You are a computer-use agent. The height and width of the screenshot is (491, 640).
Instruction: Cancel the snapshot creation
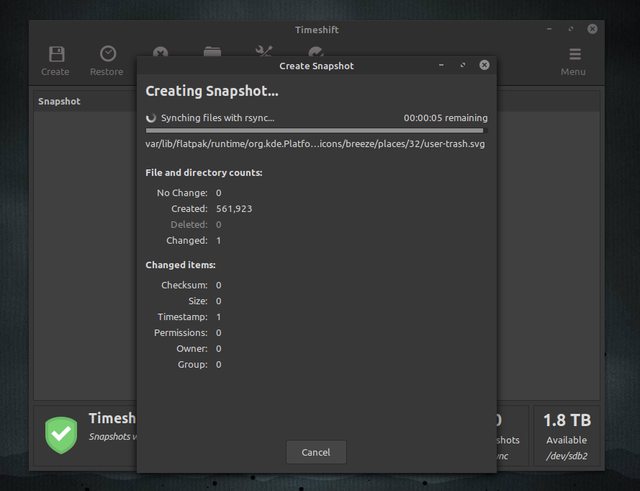[316, 452]
